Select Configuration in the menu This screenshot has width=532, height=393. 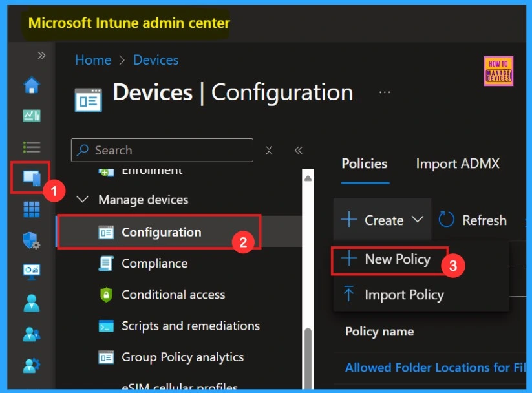tap(178, 232)
